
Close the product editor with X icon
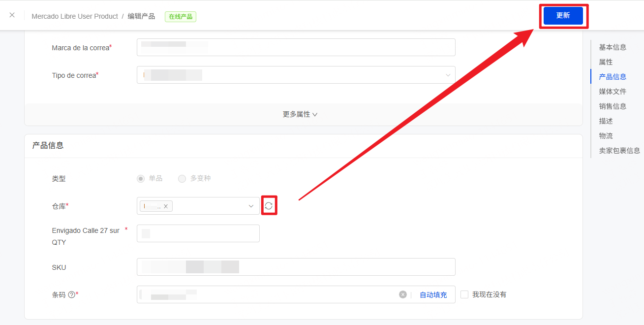12,15
